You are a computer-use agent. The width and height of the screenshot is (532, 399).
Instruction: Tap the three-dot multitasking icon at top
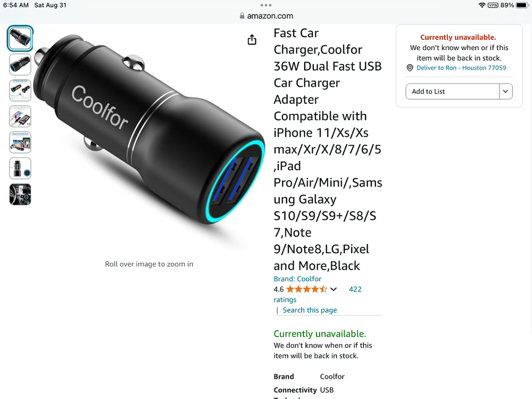(x=266, y=5)
